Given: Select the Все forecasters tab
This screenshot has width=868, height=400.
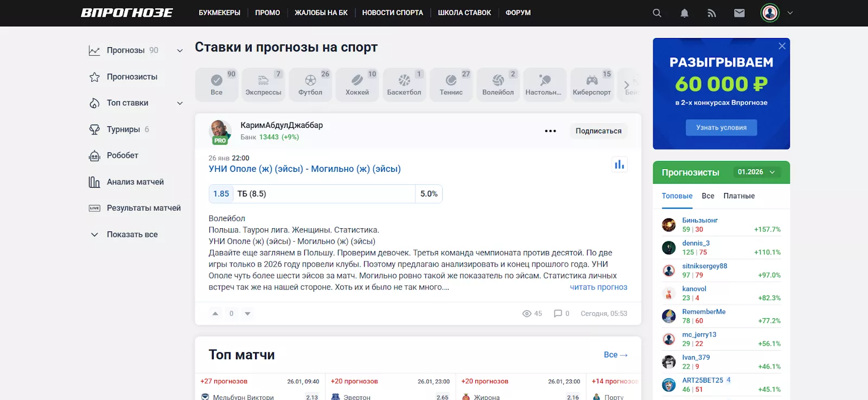Looking at the screenshot, I should tap(708, 196).
